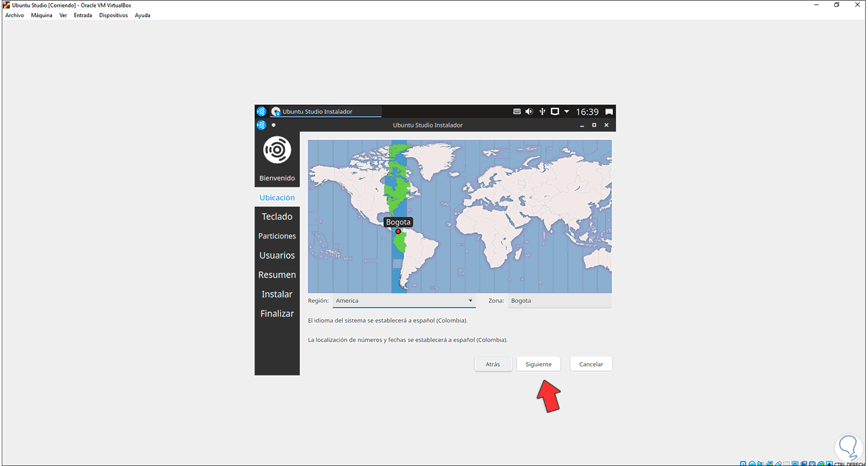Select the Ubicación step in the sidebar

coord(277,198)
